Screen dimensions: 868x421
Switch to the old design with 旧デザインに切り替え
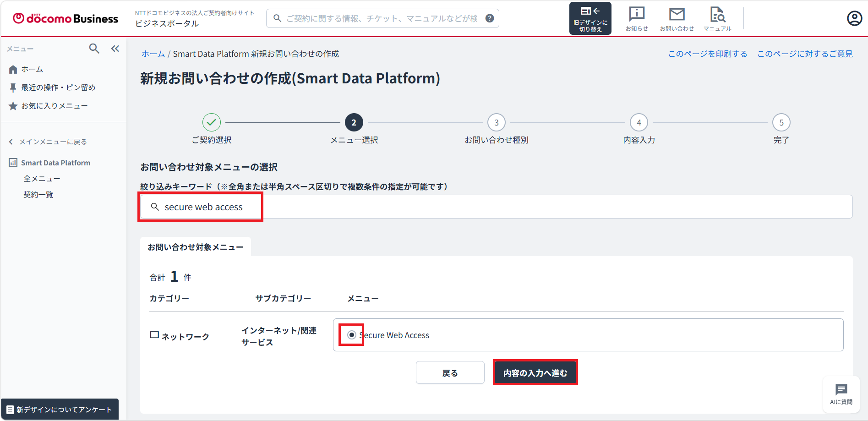coord(590,18)
